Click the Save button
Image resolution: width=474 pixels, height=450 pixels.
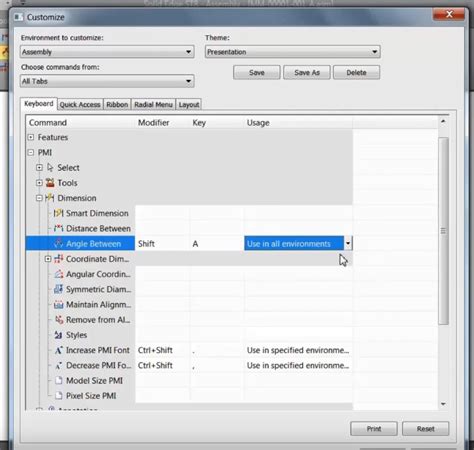point(257,72)
